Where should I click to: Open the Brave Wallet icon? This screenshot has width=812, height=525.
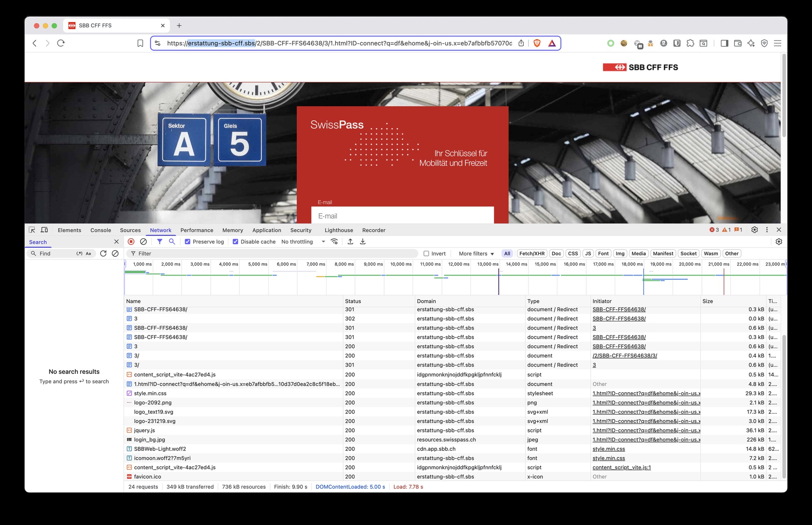[738, 43]
